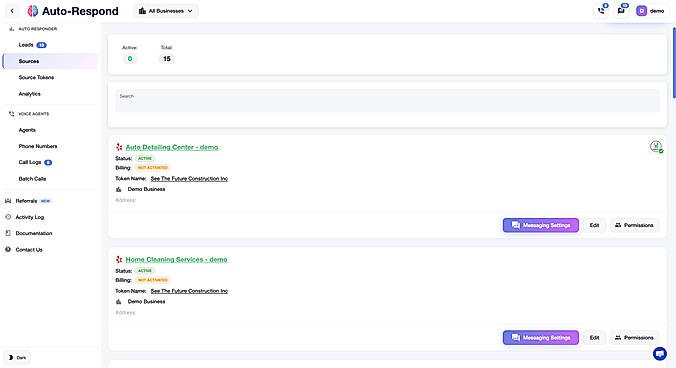Click the Auto Responder section chart icon

coord(12,29)
